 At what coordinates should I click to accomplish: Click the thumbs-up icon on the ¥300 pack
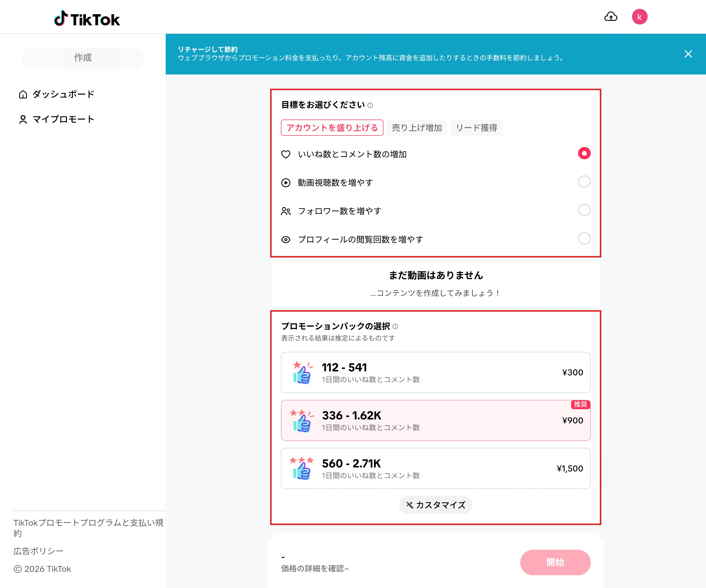302,372
